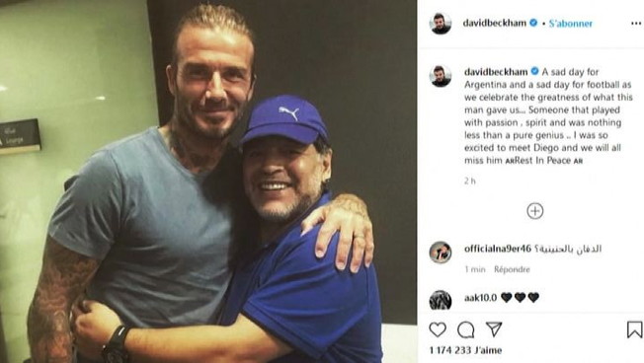Image resolution: width=644 pixels, height=363 pixels.
Task: Click S'abonner to follow davidbeckham
Action: click(571, 24)
